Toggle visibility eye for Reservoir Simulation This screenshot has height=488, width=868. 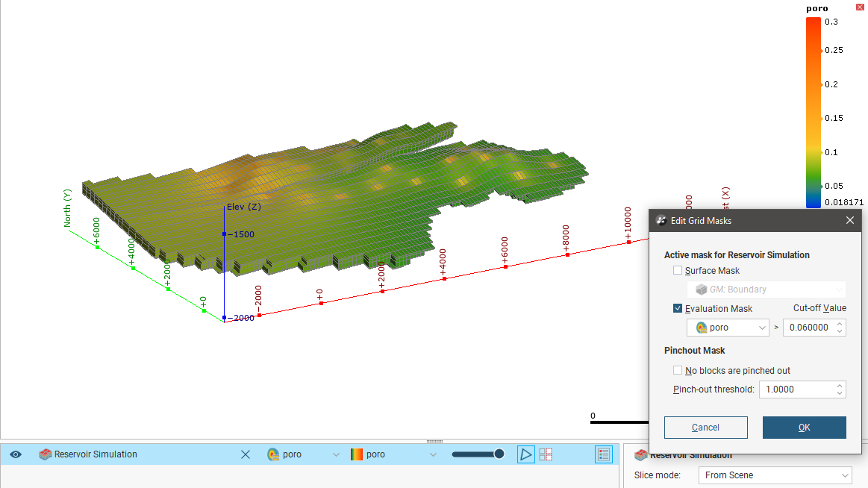16,454
